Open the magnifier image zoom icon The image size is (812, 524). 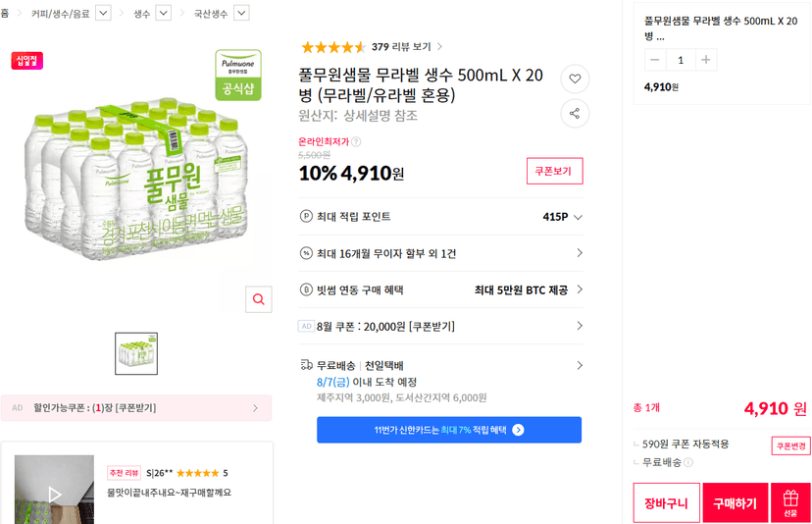pos(259,299)
